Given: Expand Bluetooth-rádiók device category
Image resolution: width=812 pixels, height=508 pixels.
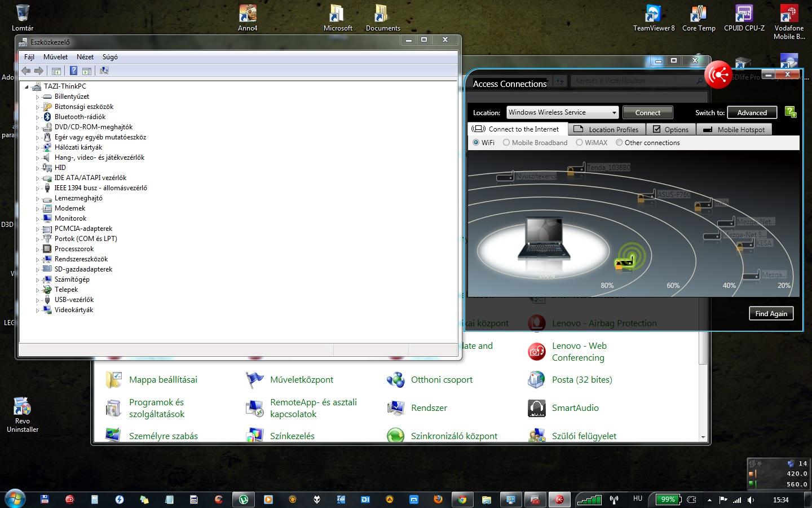Looking at the screenshot, I should pos(37,117).
